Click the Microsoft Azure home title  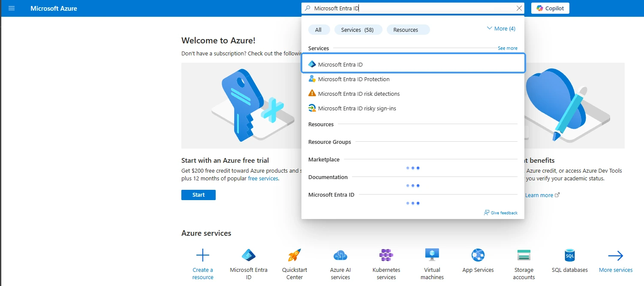coord(54,8)
